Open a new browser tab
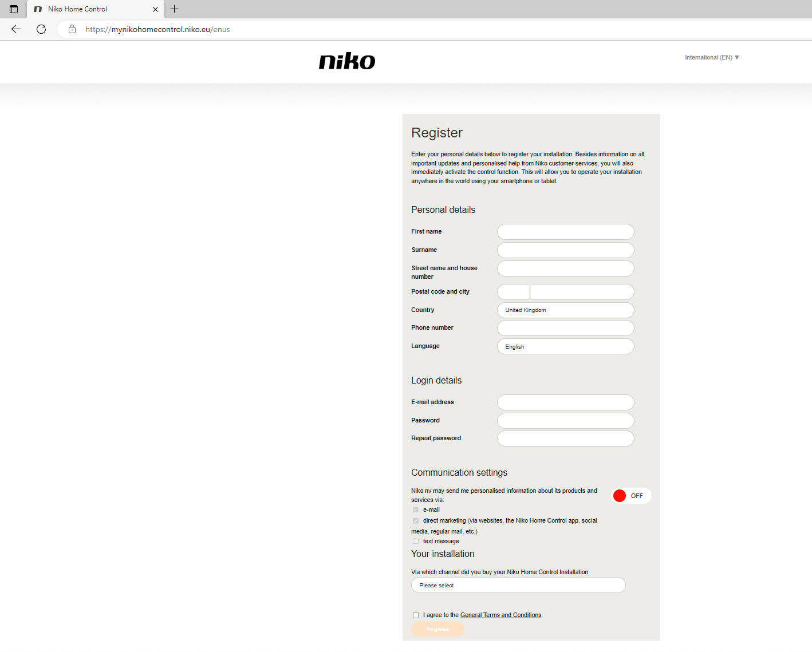This screenshot has height=652, width=812. click(174, 9)
